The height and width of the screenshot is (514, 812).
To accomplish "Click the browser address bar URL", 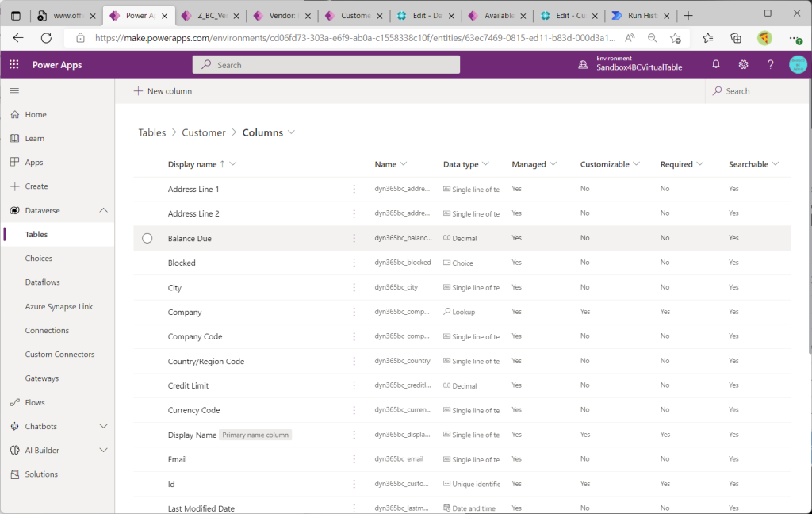I will (x=355, y=38).
